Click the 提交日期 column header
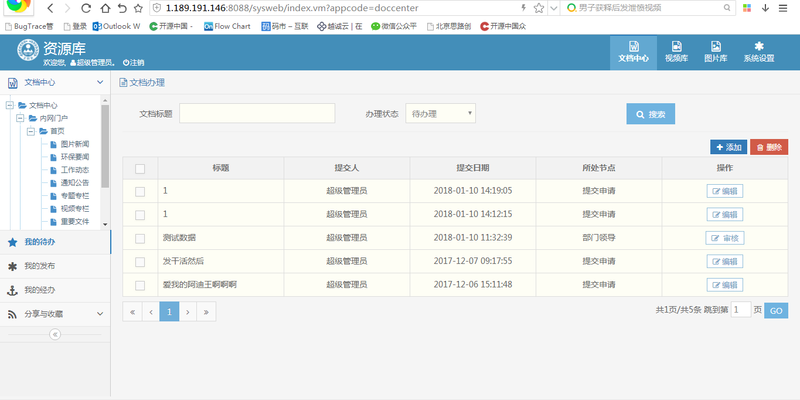This screenshot has height=400, width=800. (x=473, y=168)
